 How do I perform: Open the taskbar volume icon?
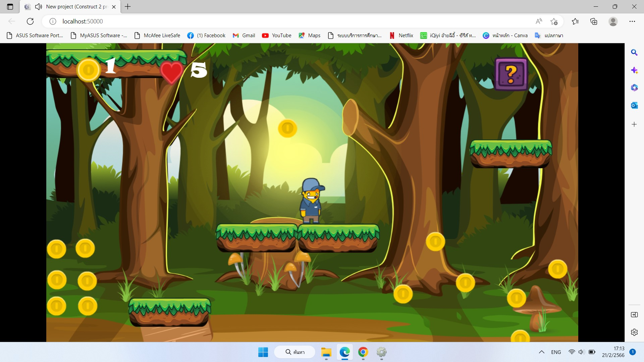point(582,352)
